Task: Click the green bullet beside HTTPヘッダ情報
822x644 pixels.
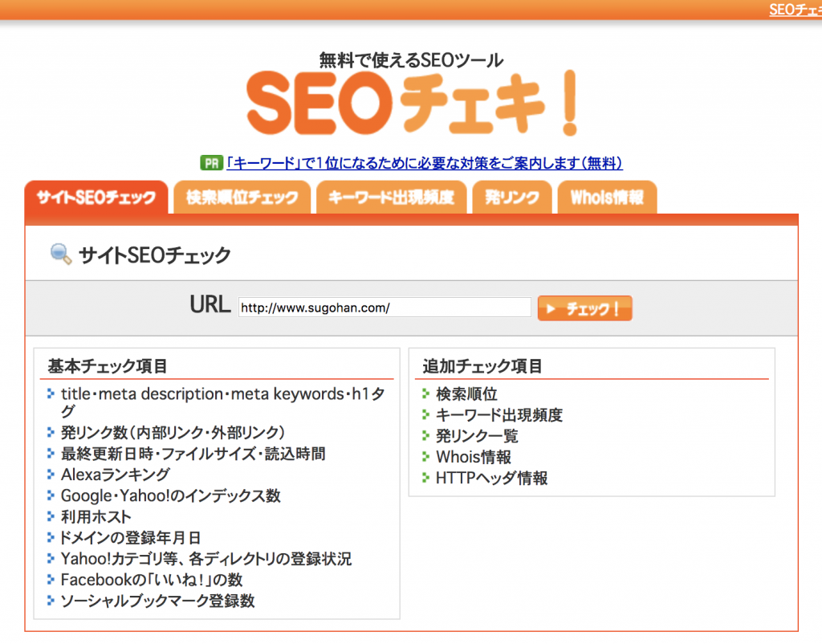Action: (x=425, y=477)
